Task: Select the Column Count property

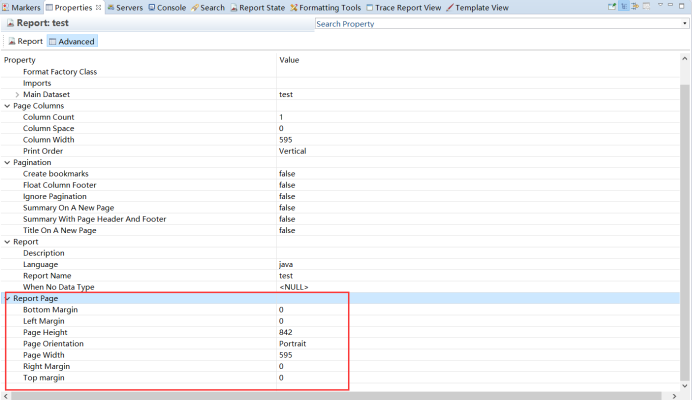Action: pos(49,117)
